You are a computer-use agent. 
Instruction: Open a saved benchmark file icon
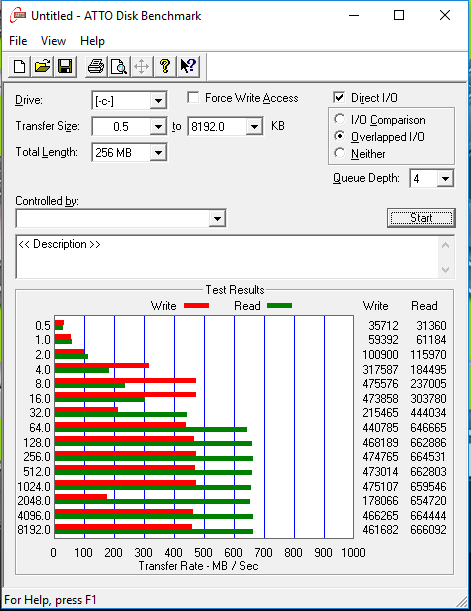[x=42, y=67]
